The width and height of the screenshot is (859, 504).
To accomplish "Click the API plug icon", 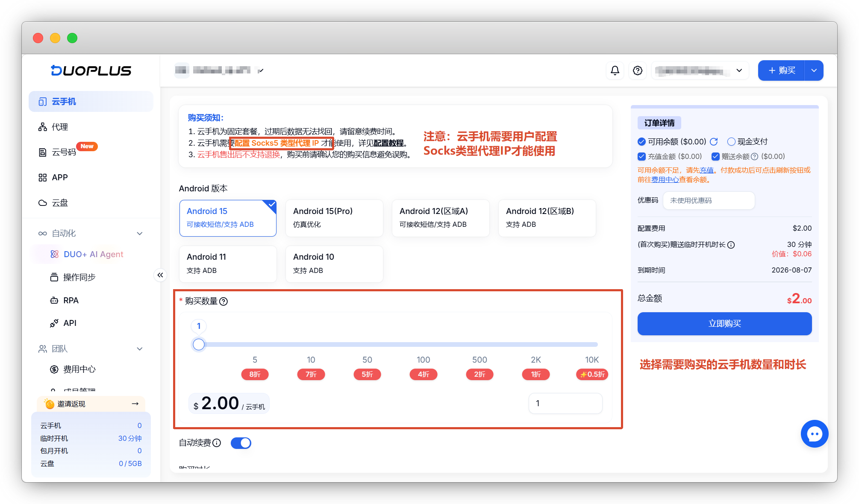I will click(x=54, y=323).
